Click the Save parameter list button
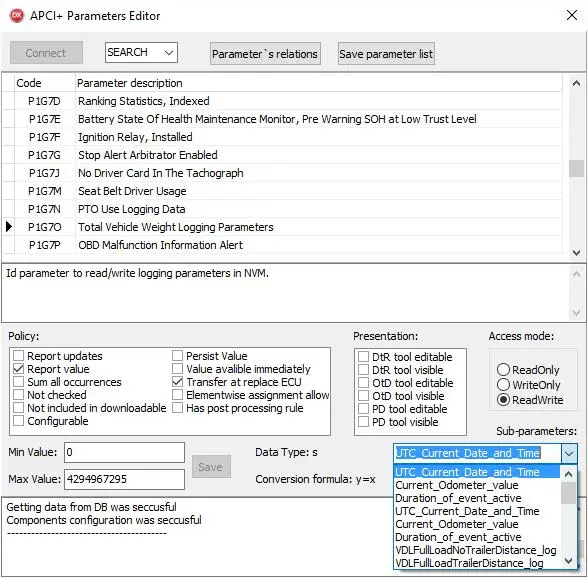Screen dimensions: 588x578 pos(386,54)
